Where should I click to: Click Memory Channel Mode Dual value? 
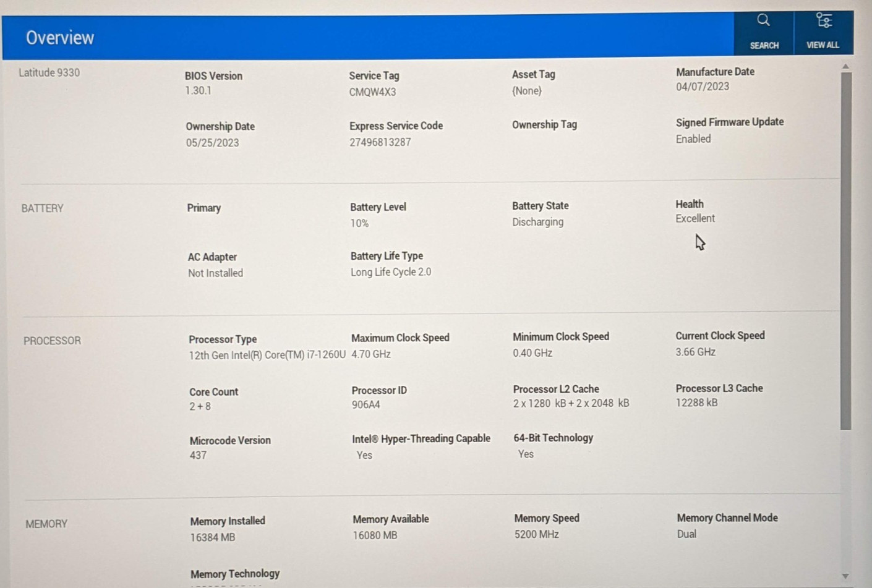pyautogui.click(x=686, y=534)
